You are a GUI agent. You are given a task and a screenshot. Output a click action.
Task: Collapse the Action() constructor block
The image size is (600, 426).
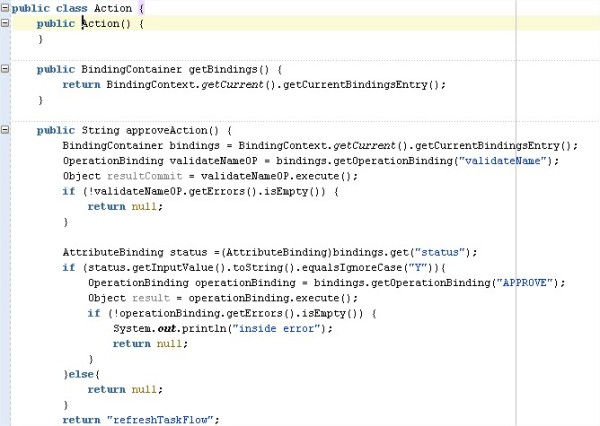[5, 23]
